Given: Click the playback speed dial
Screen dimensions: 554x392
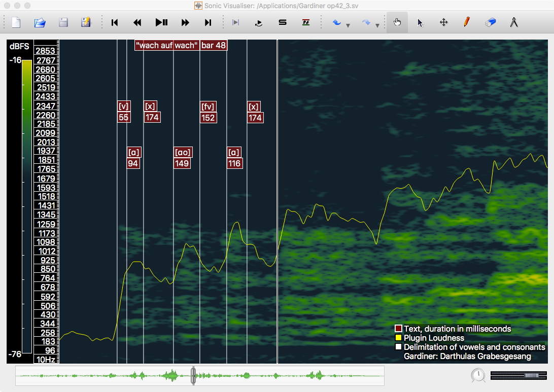Looking at the screenshot, I should (478, 375).
